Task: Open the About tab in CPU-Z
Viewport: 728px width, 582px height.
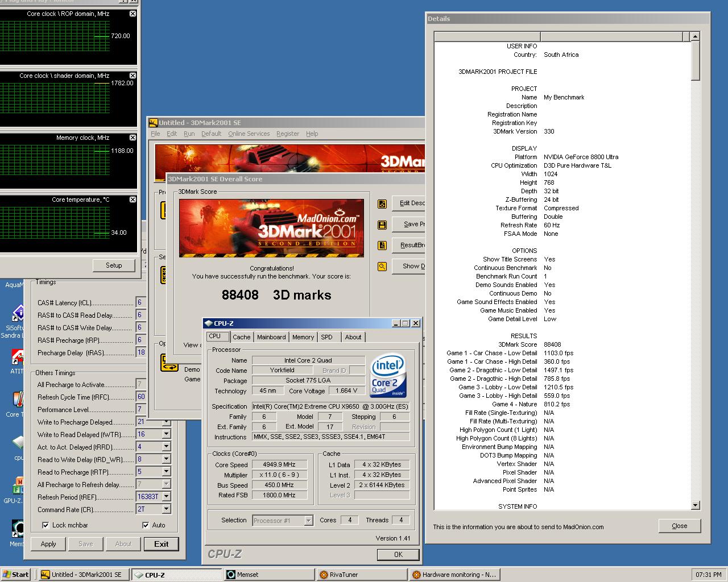Action: pyautogui.click(x=353, y=337)
